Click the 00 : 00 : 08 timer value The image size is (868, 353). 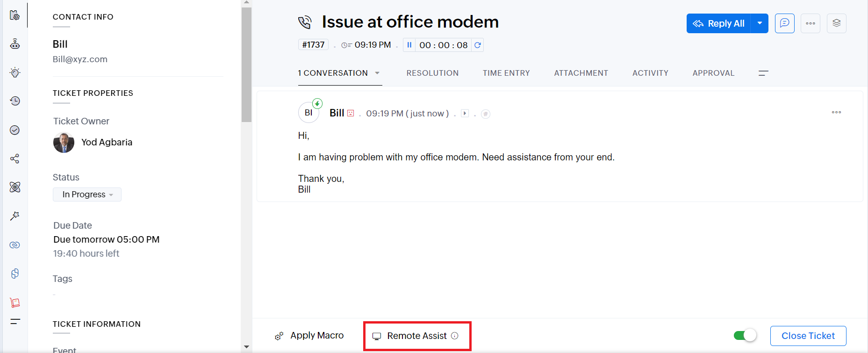tap(444, 45)
